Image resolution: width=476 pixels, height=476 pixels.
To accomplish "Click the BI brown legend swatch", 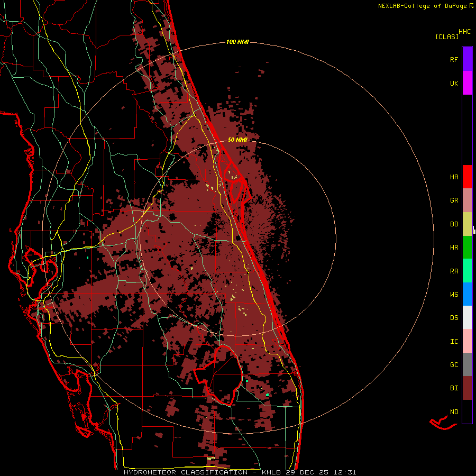I will (467, 388).
